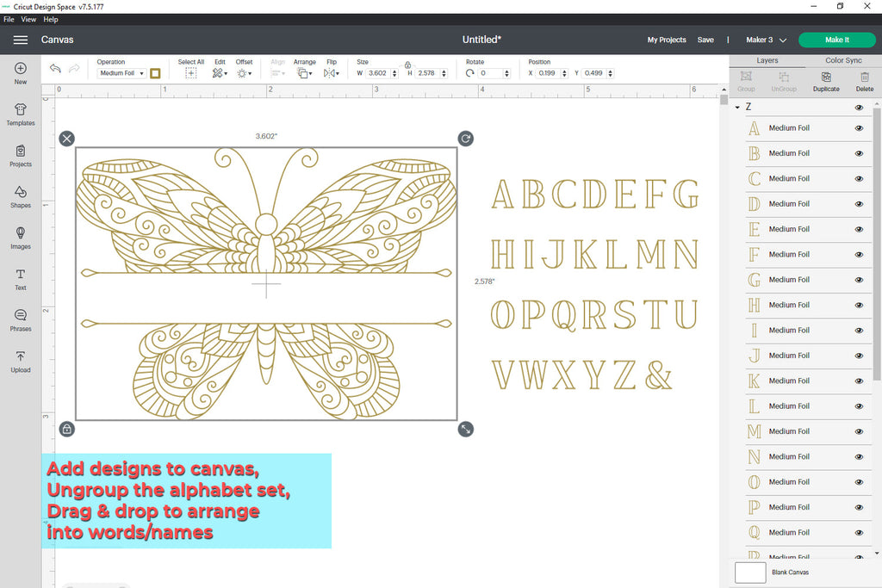Screen dimensions: 882x588
Task: Click the Select All icon
Action: pos(190,73)
